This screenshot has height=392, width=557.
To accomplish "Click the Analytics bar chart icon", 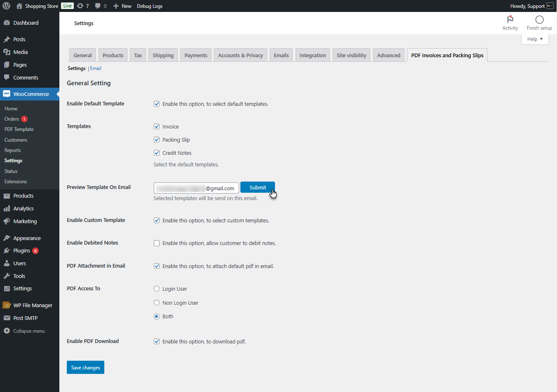I will click(7, 208).
